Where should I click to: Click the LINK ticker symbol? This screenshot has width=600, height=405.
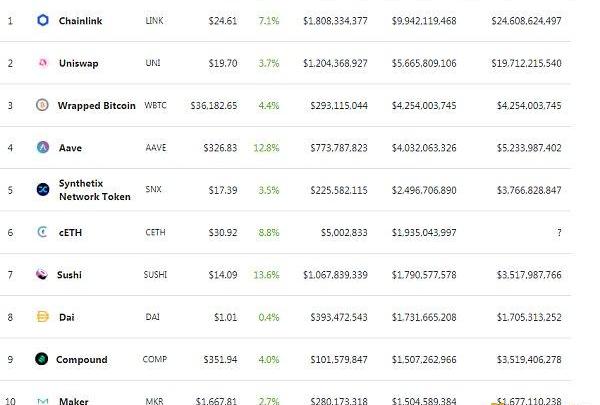click(154, 20)
